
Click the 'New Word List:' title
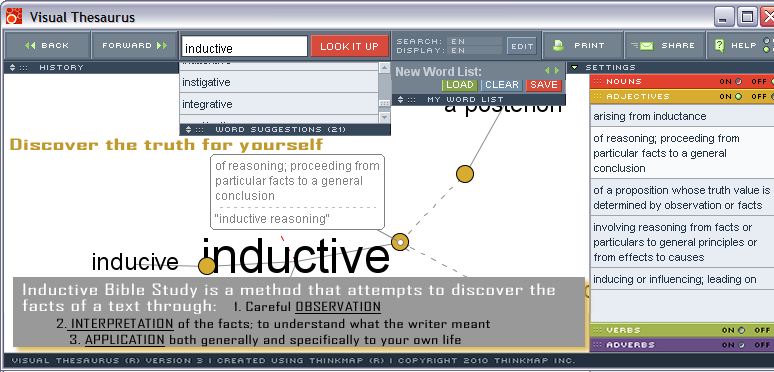[438, 72]
